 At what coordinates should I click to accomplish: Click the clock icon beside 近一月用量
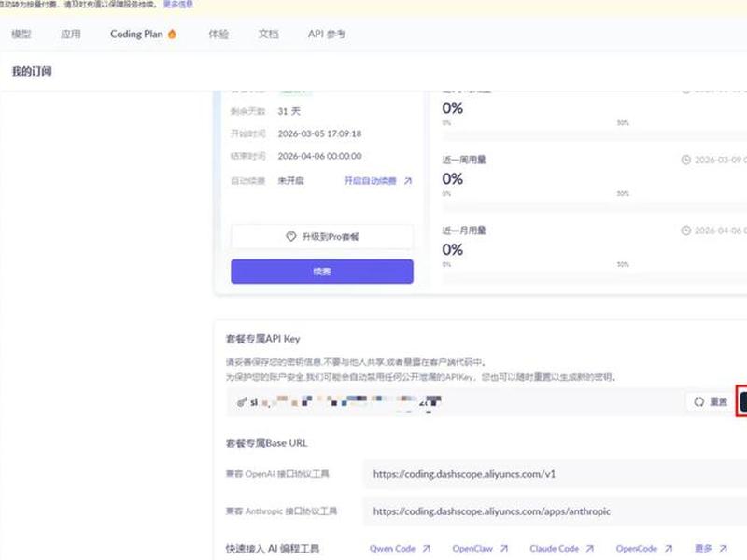(686, 231)
